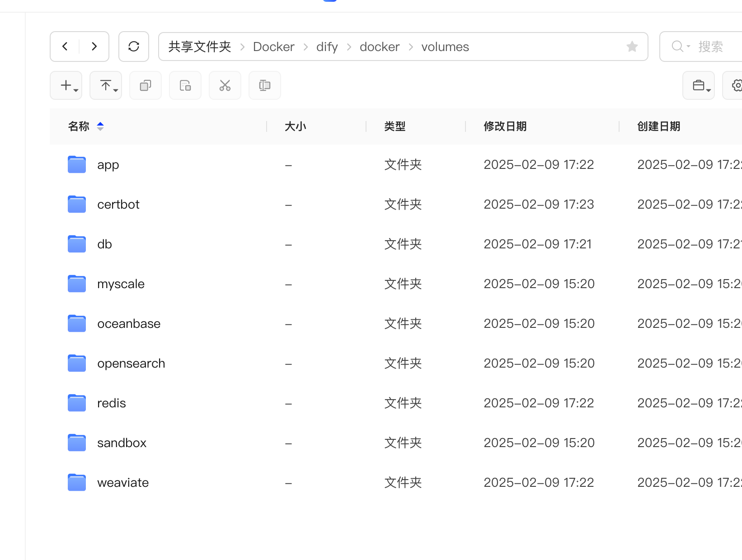This screenshot has height=560, width=742.
Task: Go back to the previous folder
Action: click(65, 47)
